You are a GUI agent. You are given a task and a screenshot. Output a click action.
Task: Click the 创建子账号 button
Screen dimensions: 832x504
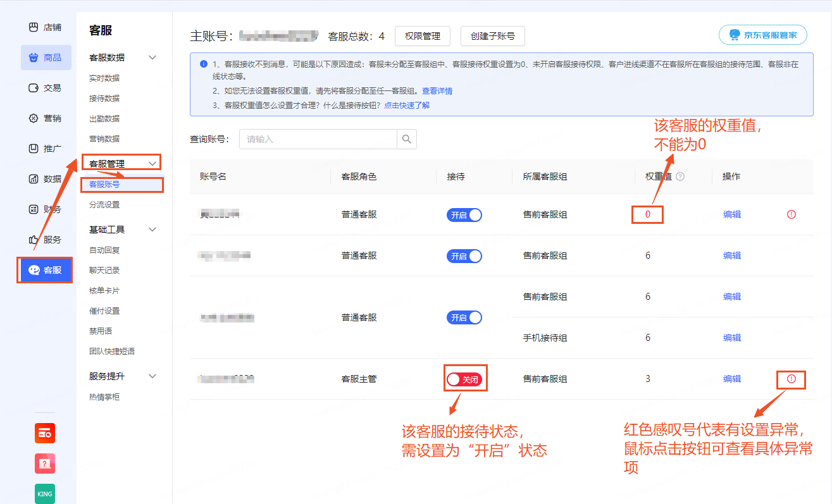493,36
